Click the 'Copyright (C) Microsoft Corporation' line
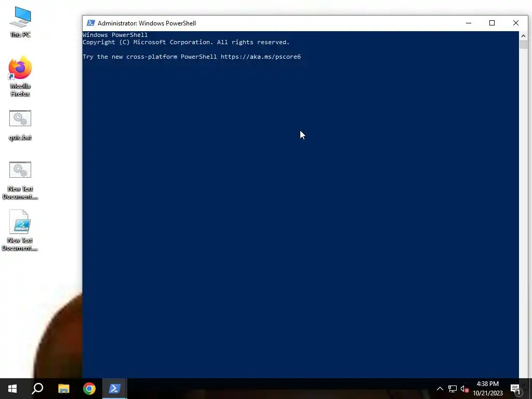The image size is (532, 399). [186, 42]
